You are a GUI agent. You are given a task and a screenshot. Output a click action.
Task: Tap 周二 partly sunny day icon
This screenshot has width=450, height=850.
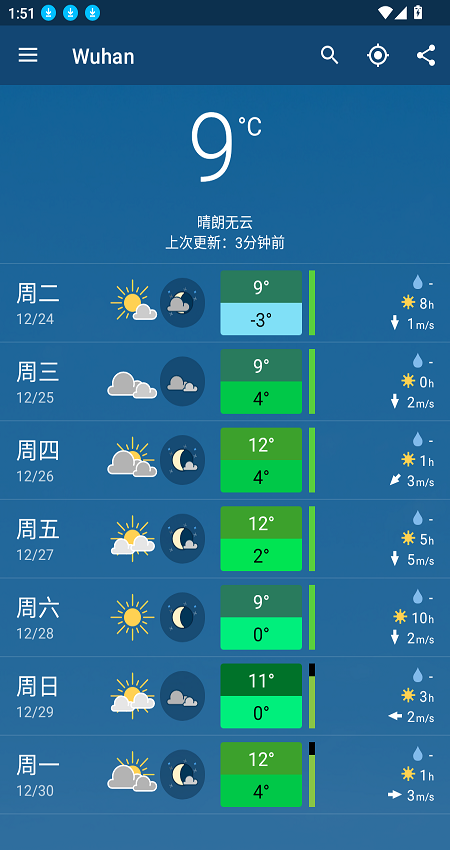coord(133,302)
